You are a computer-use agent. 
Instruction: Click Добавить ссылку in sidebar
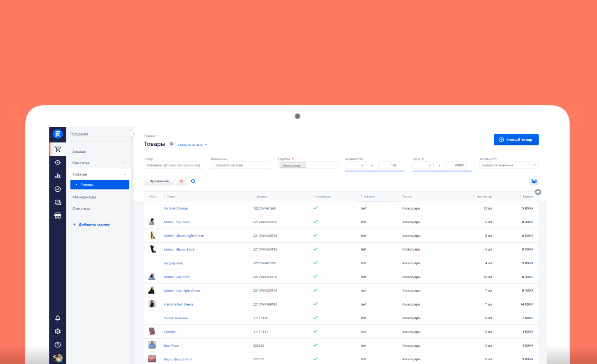coord(92,224)
